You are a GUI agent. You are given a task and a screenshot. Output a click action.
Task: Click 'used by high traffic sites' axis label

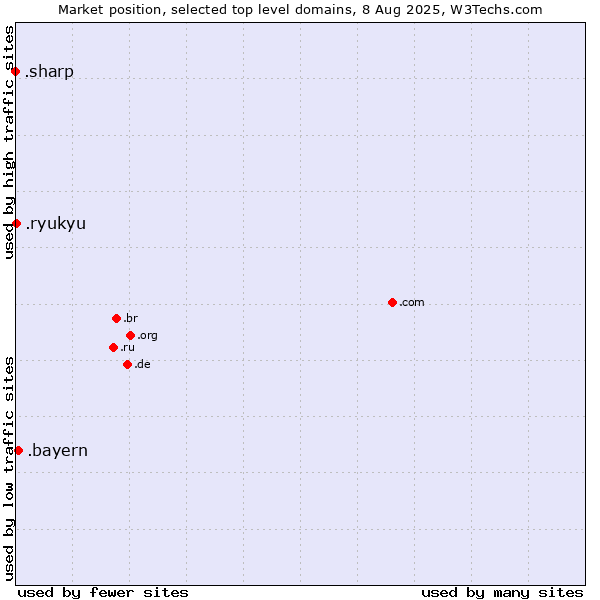9,142
